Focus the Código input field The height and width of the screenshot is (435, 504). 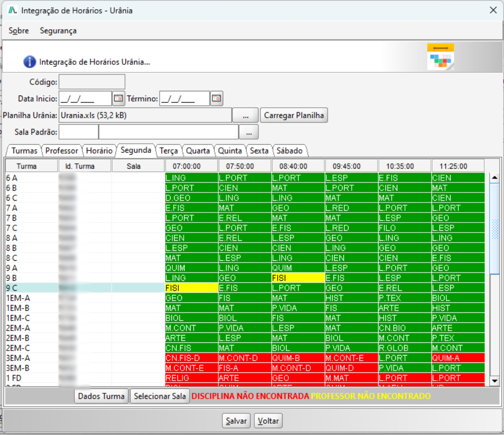point(92,82)
